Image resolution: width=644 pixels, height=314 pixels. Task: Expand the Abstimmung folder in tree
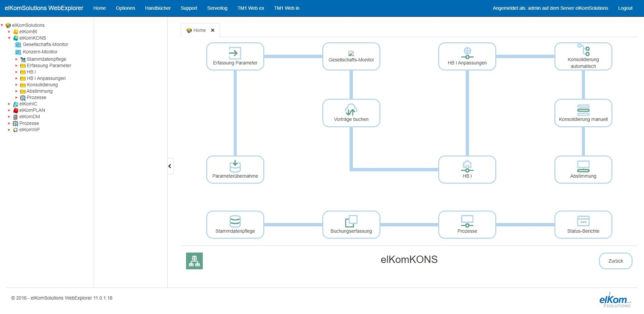click(16, 91)
